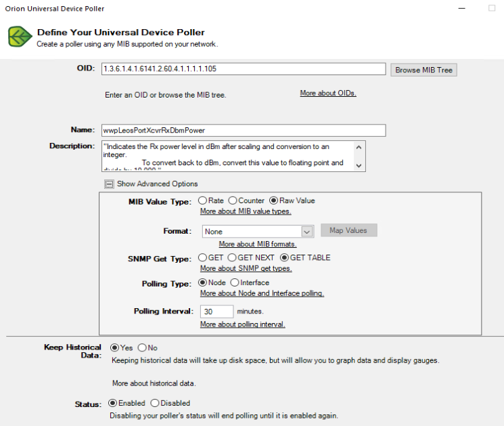Open More about MIB formats link

coord(258,244)
